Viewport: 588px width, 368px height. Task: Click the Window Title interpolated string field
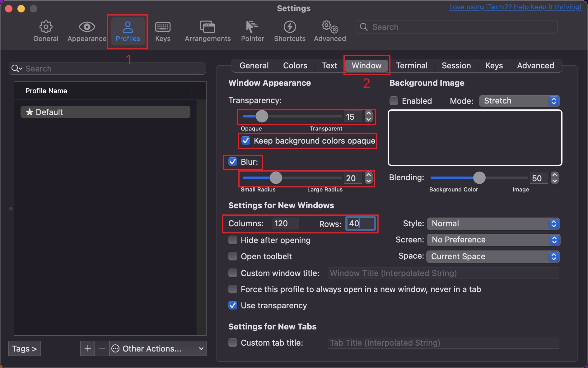click(443, 273)
